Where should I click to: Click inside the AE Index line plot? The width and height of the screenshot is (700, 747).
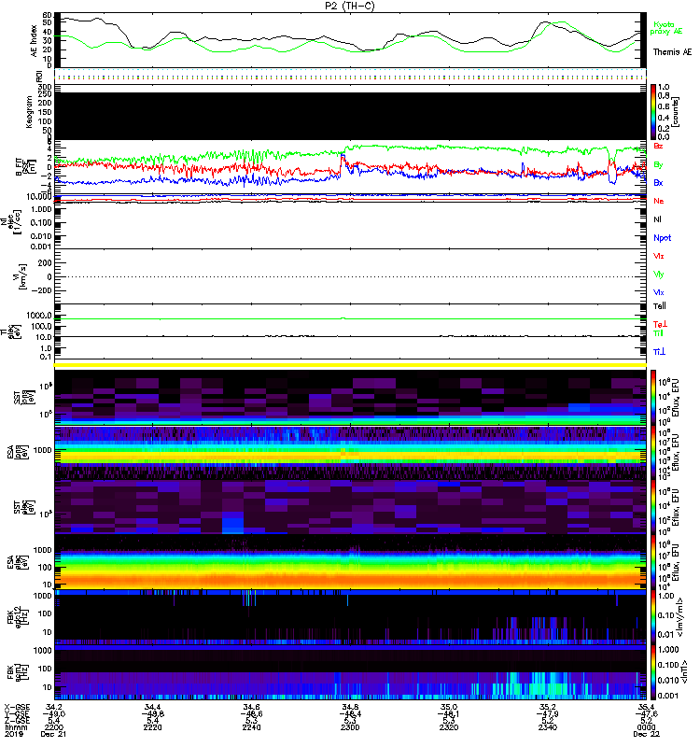pyautogui.click(x=350, y=40)
